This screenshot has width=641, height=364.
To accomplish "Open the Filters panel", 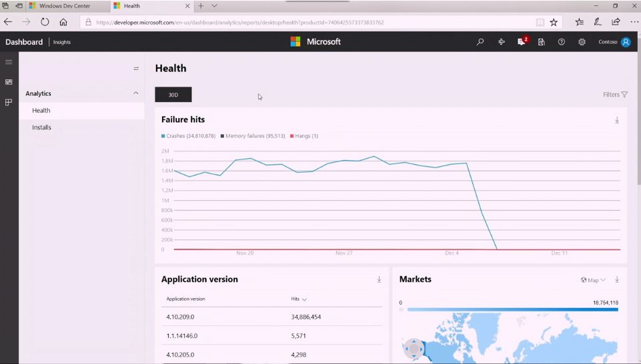I will point(615,95).
